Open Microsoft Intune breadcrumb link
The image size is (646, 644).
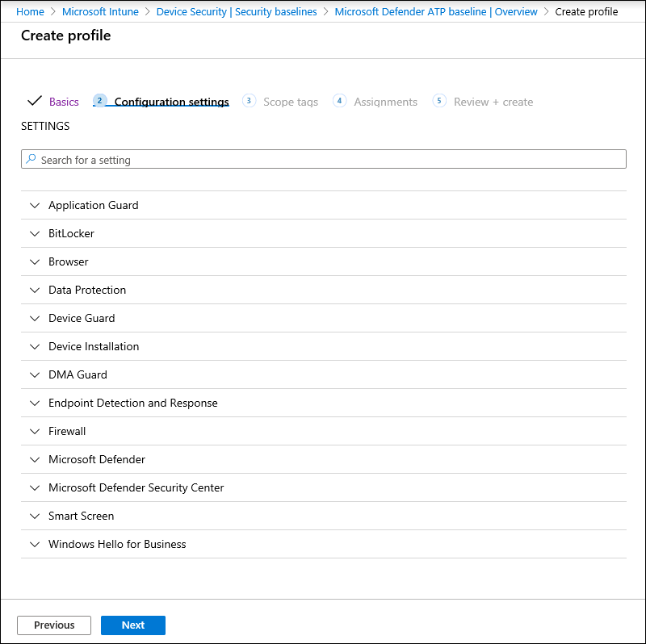[100, 12]
